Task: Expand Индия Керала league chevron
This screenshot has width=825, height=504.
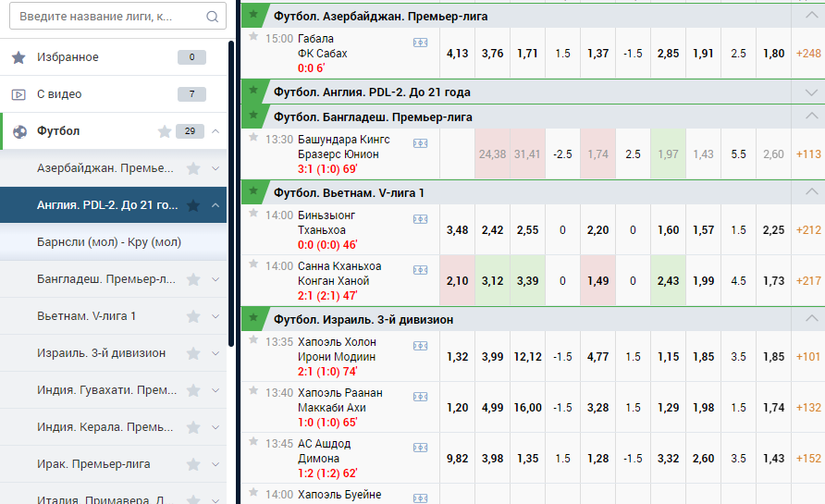Action: [x=215, y=427]
